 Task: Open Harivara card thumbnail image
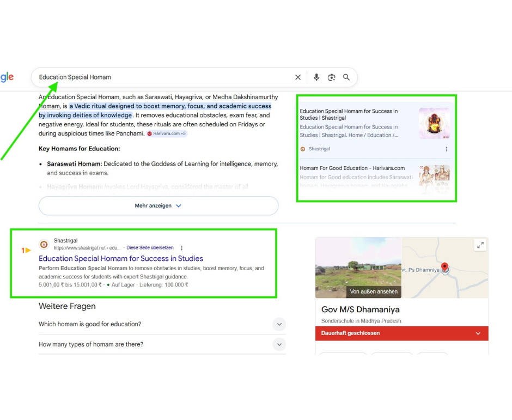(434, 179)
